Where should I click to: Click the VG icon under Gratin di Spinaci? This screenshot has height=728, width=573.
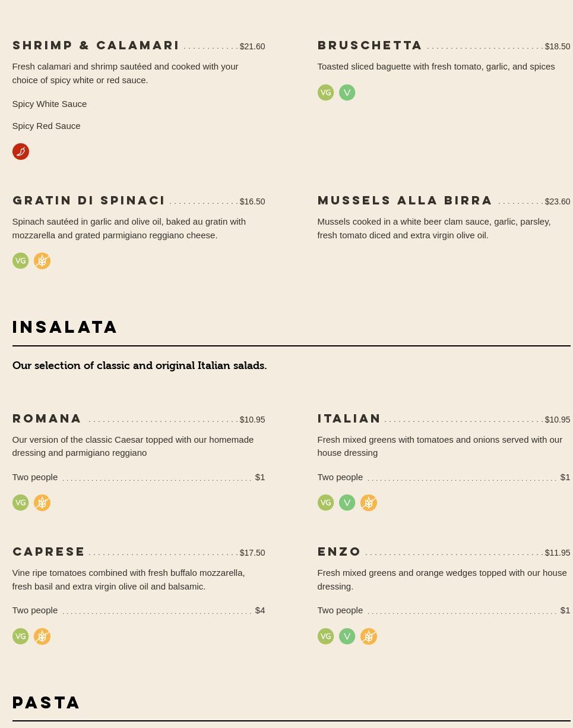coord(21,261)
